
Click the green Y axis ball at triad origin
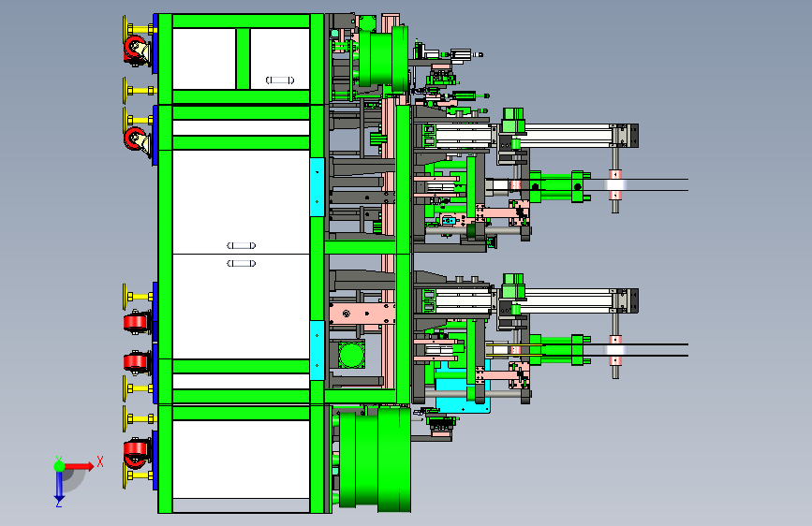point(60,466)
